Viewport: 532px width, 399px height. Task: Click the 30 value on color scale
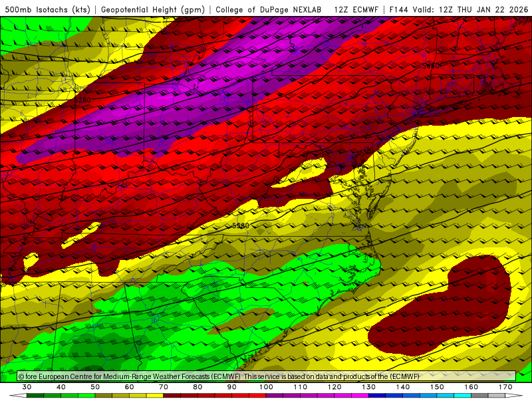click(x=27, y=387)
